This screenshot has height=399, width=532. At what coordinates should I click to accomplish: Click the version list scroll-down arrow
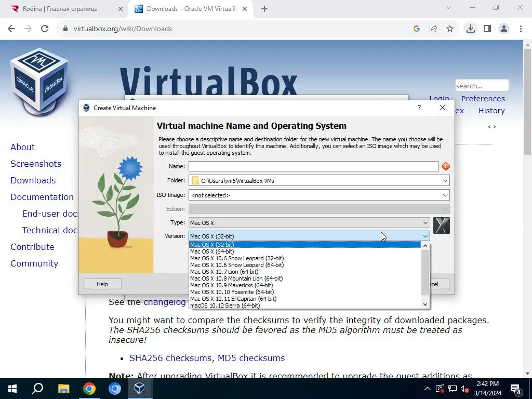pos(425,304)
